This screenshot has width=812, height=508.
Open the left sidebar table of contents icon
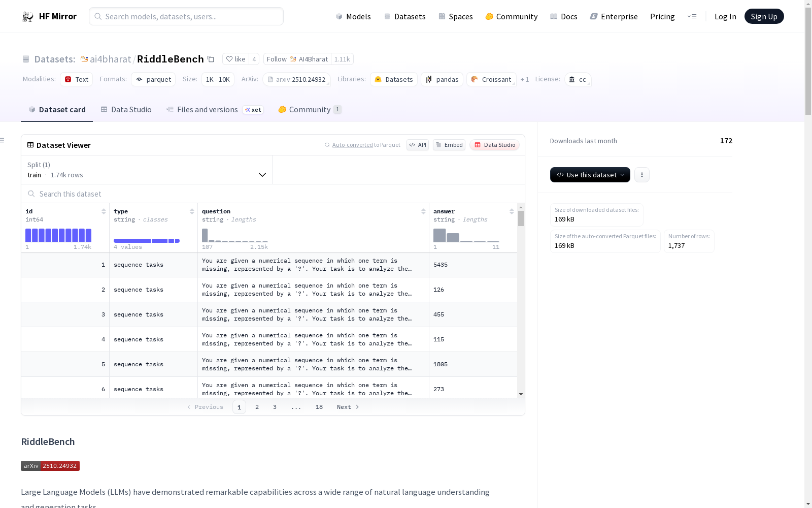coord(2,140)
